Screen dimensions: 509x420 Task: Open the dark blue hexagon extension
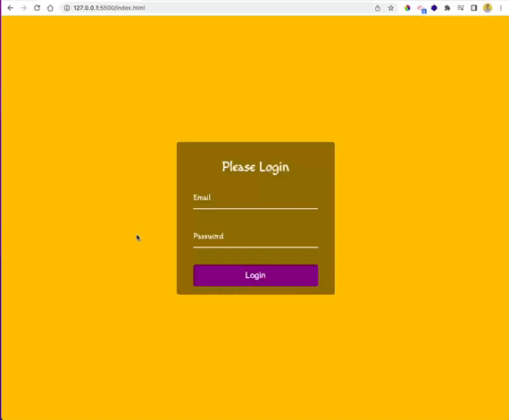click(434, 8)
